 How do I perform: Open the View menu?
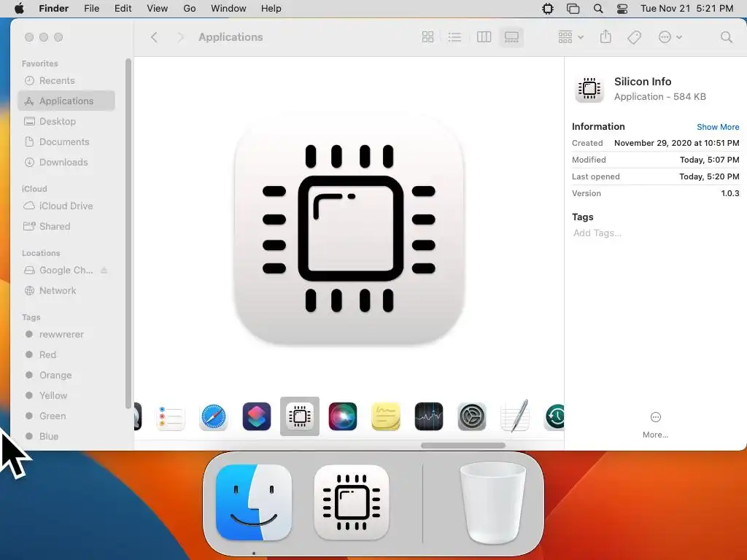pyautogui.click(x=158, y=9)
